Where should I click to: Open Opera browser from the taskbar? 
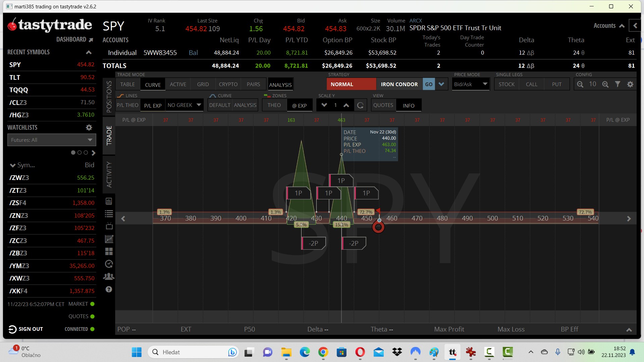point(360,352)
